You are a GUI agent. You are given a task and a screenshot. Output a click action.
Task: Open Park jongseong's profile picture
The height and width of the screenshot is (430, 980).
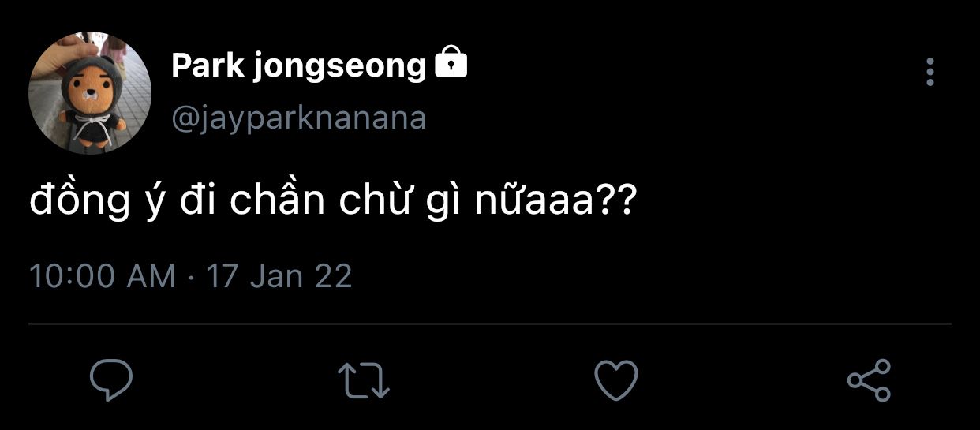point(90,93)
